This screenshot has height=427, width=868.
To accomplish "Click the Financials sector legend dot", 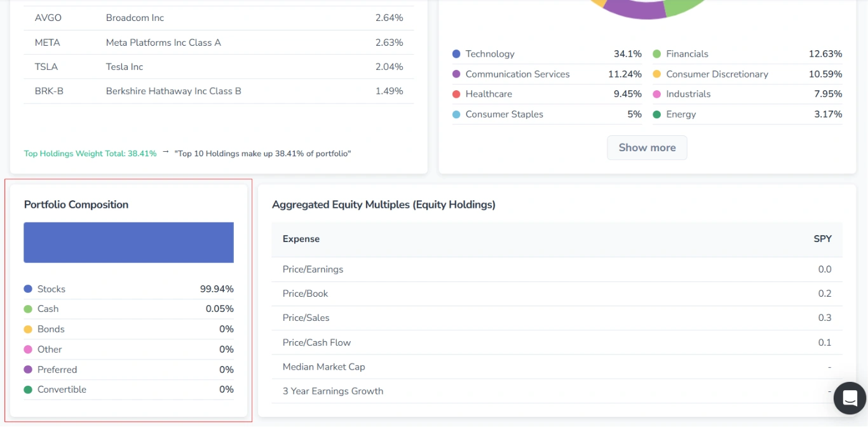I will coord(656,54).
